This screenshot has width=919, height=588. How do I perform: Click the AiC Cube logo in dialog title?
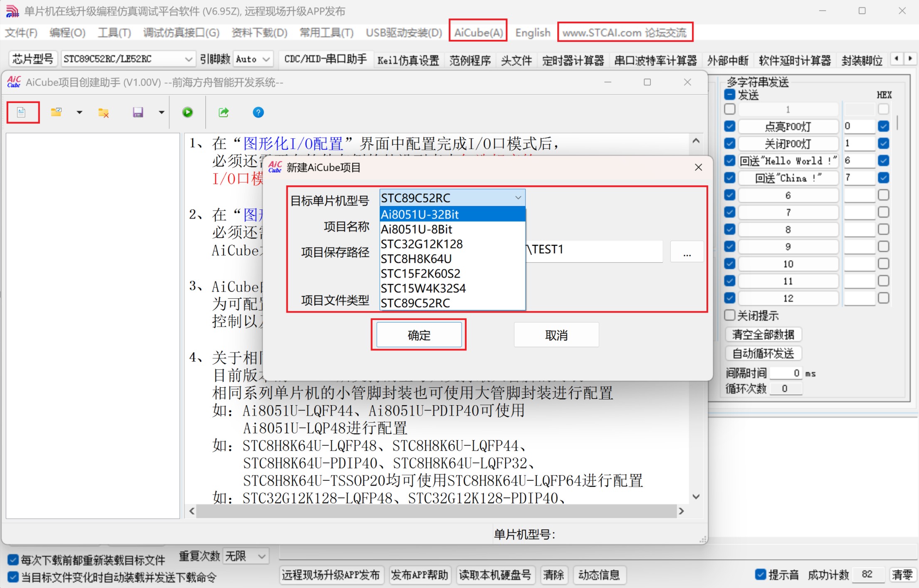(275, 167)
